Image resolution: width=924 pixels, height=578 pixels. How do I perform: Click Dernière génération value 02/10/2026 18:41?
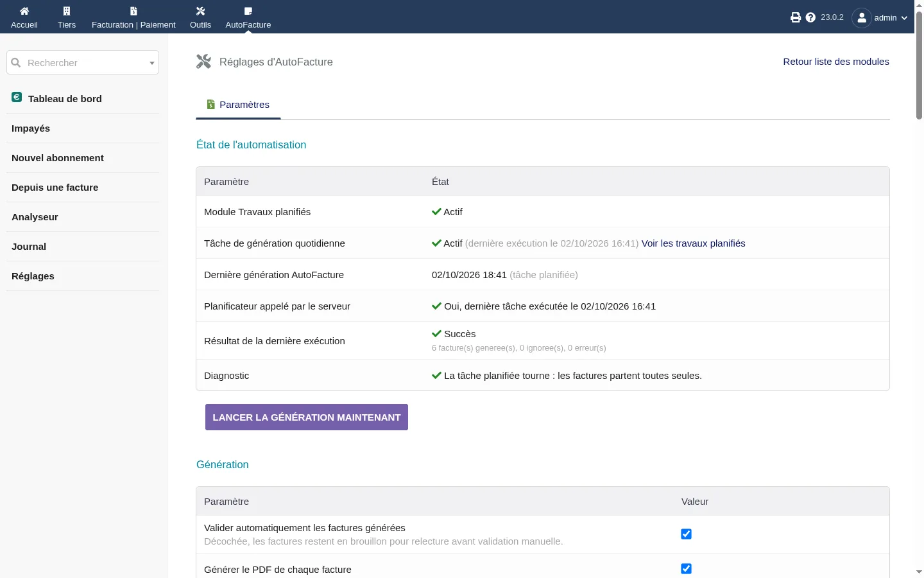[469, 275]
